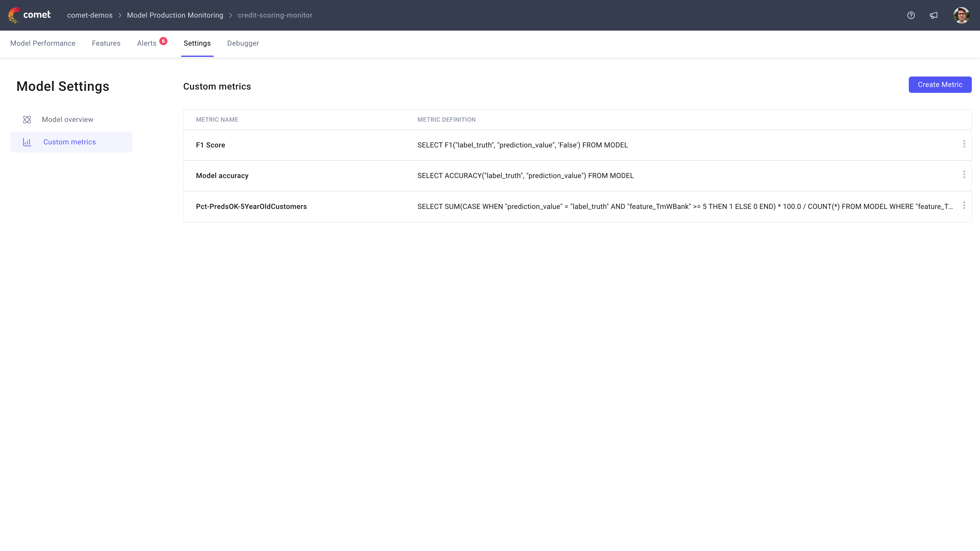Switch to the Model Performance tab
Viewport: 980px width, 551px height.
(x=43, y=43)
